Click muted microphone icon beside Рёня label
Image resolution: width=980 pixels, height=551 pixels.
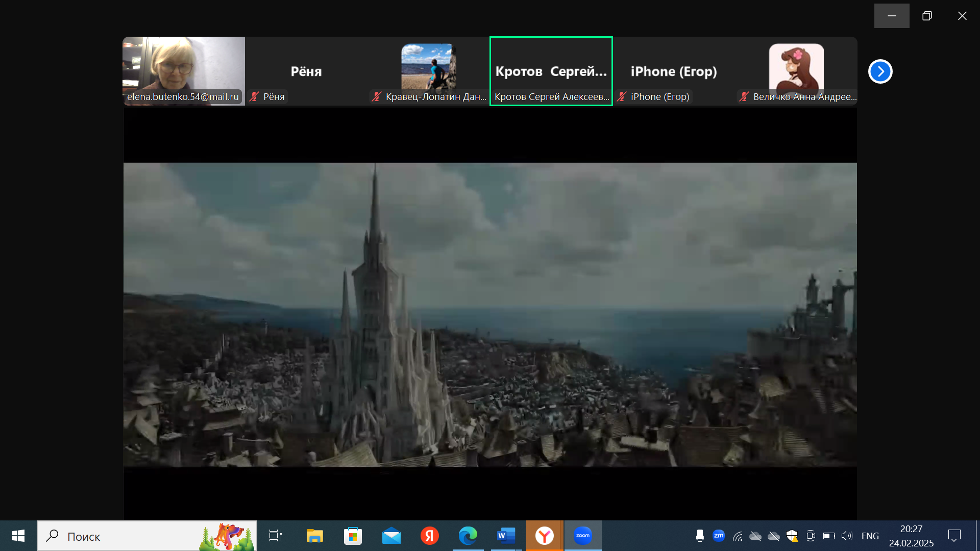click(254, 96)
